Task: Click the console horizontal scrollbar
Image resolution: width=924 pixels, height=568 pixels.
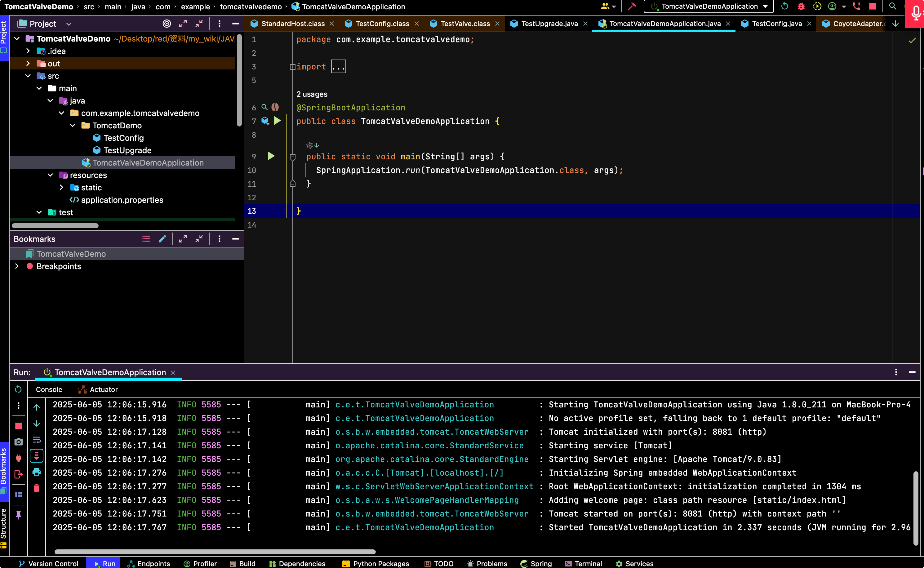Action: click(x=215, y=552)
